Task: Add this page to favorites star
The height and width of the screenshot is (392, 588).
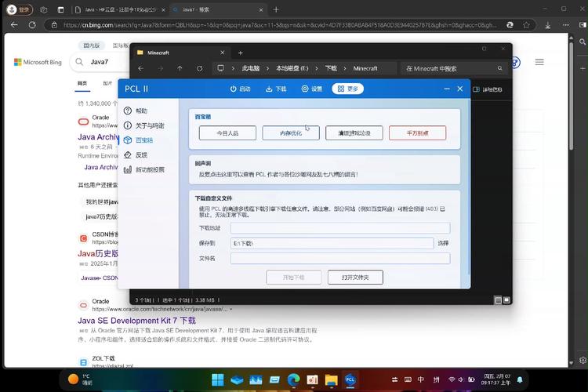Action: [x=527, y=25]
